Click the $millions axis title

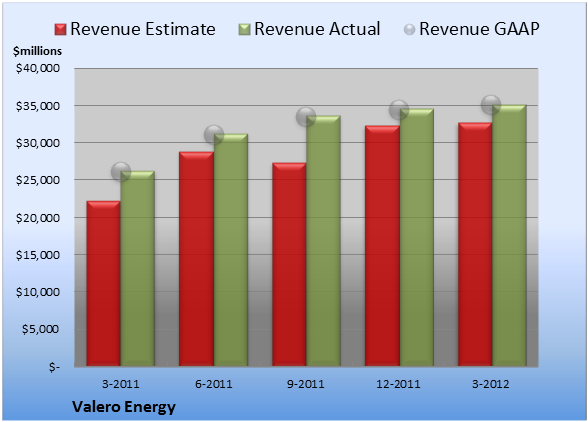click(x=37, y=51)
